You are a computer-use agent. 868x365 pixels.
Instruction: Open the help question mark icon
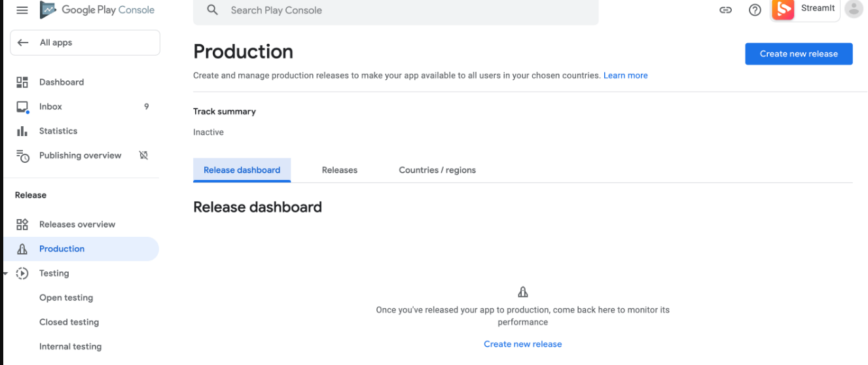[755, 10]
